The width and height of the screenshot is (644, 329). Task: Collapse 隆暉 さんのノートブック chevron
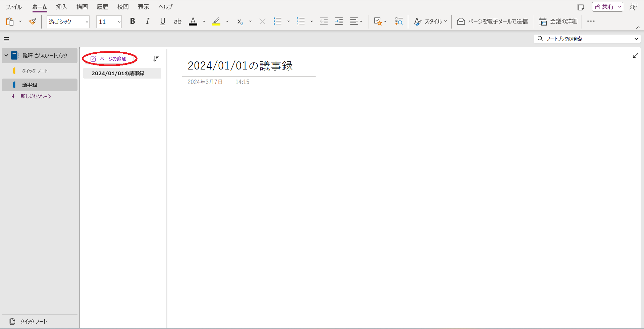[6, 55]
